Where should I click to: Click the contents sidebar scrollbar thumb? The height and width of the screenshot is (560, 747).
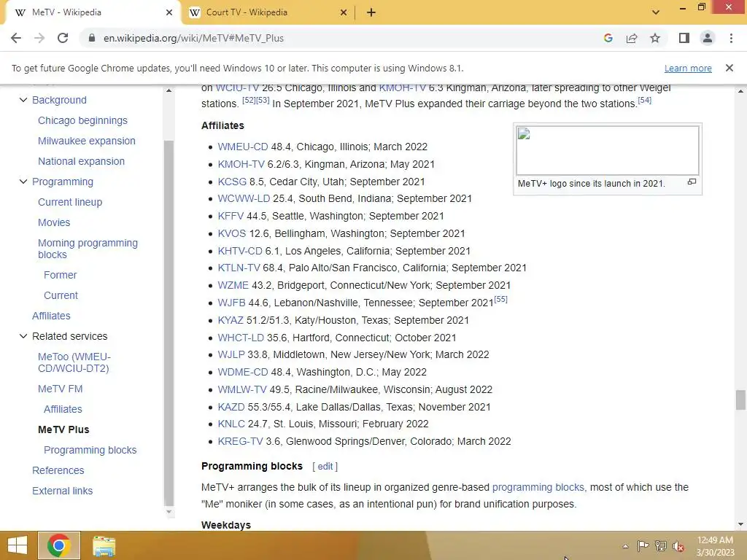(169, 323)
